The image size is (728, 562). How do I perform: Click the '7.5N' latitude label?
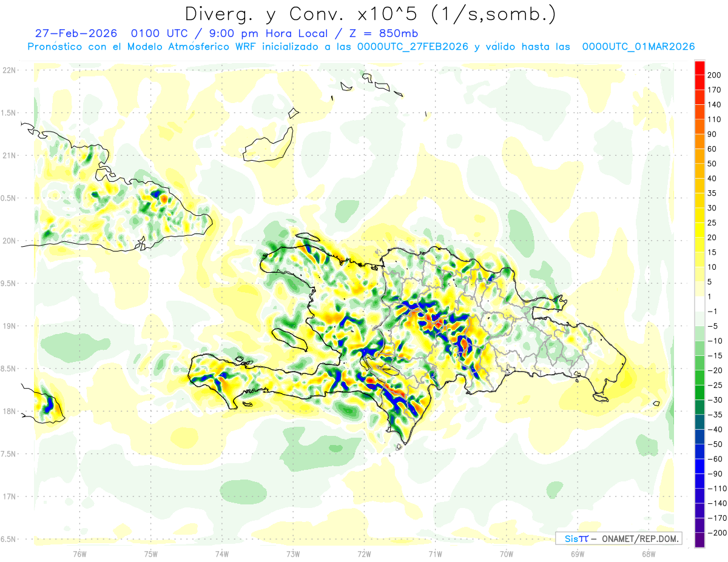point(8,454)
